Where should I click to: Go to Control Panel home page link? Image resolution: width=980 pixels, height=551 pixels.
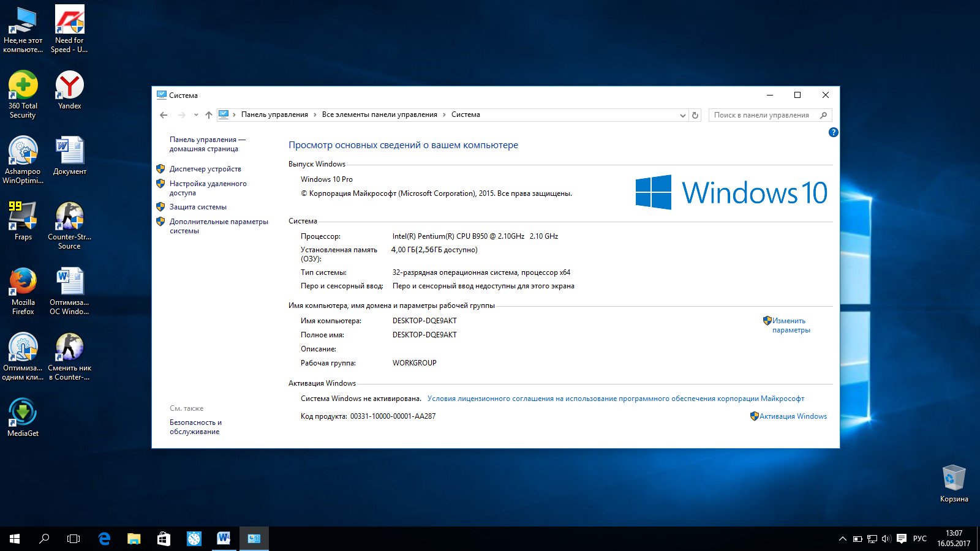click(207, 144)
